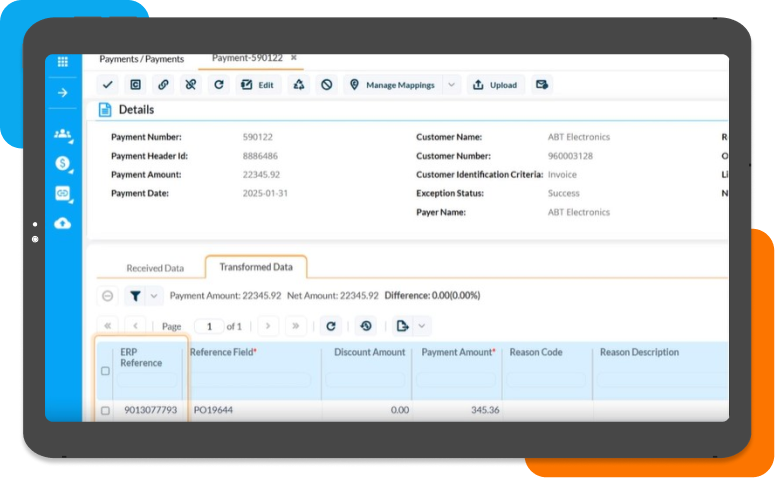Click the link chain toolbar icon
Image resolution: width=775 pixels, height=478 pixels.
(x=163, y=85)
